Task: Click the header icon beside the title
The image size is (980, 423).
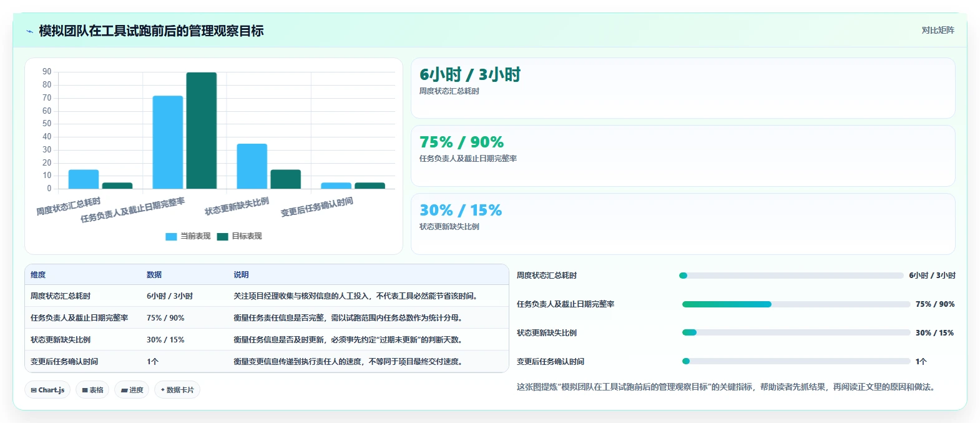Action: (x=29, y=31)
